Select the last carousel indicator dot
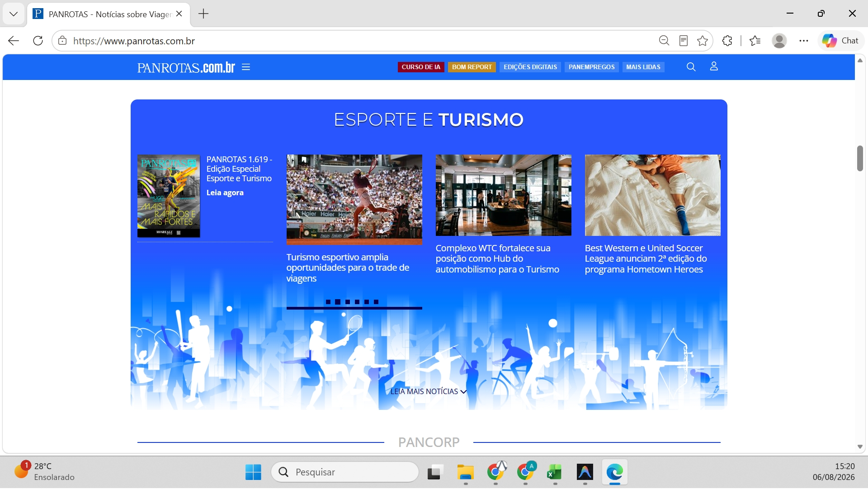 (x=376, y=302)
